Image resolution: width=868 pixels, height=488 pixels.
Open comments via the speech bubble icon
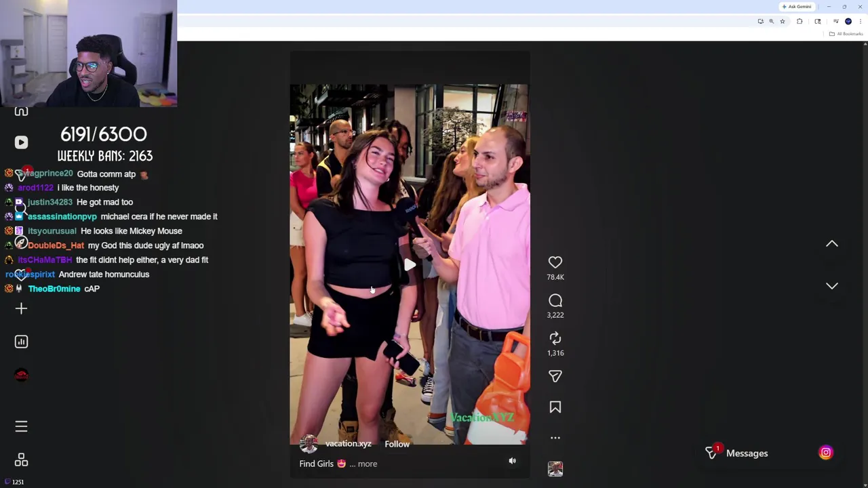555,300
